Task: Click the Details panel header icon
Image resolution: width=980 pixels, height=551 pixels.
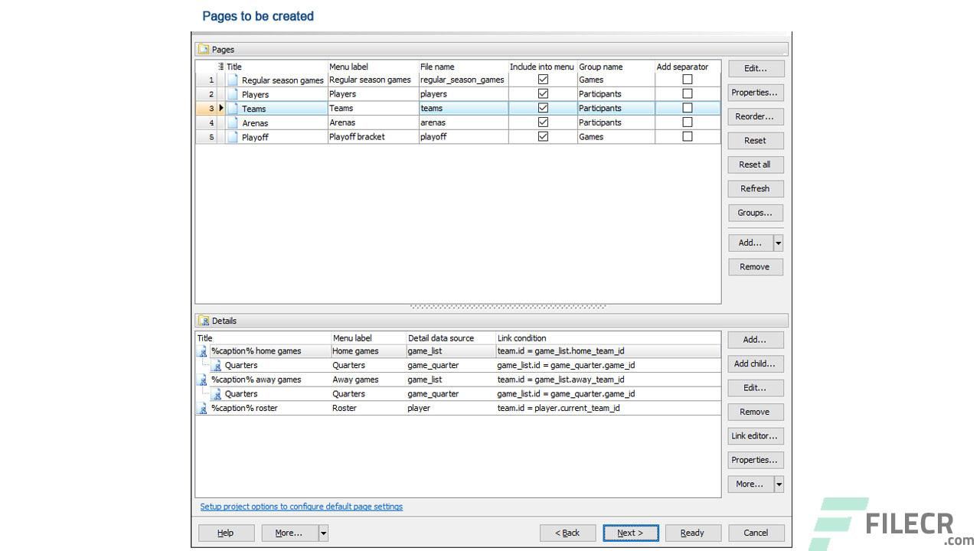Action: coord(204,321)
